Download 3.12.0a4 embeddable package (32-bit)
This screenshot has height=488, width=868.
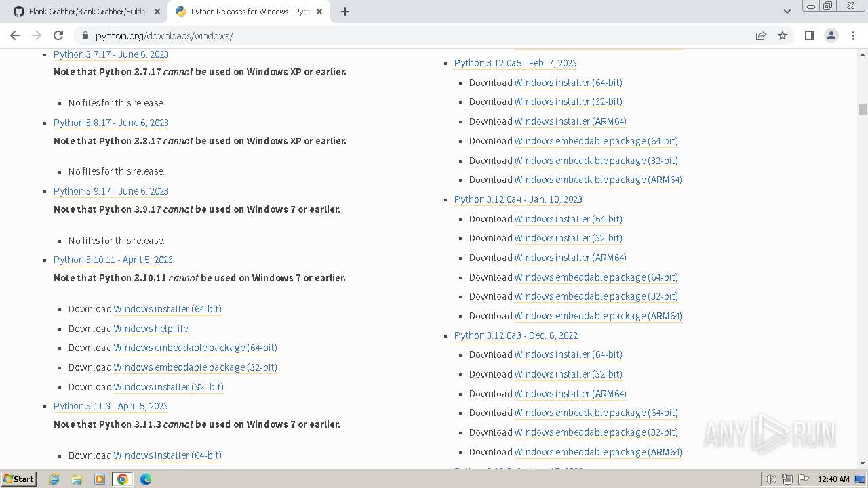pos(596,296)
